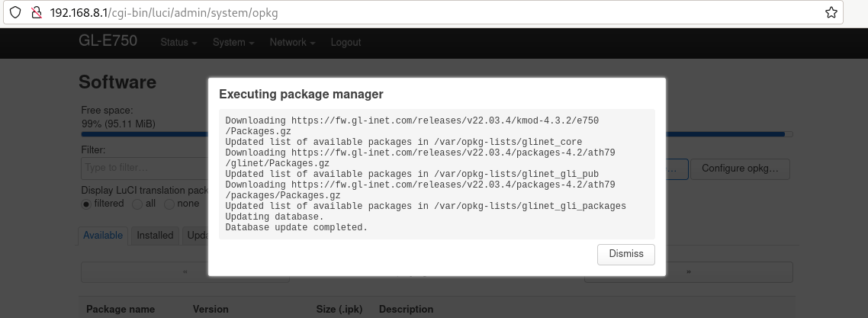
Task: Bookmark this page with star icon
Action: pos(831,12)
